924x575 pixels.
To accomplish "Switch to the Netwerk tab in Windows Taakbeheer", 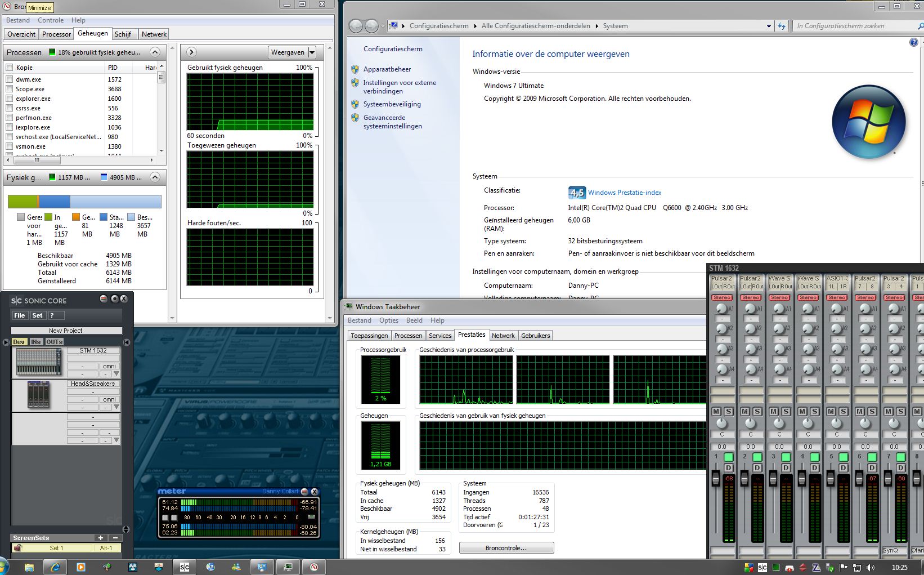I will coord(503,335).
